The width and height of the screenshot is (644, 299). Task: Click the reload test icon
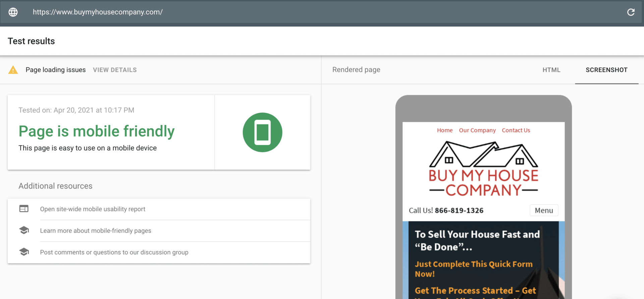tap(631, 12)
